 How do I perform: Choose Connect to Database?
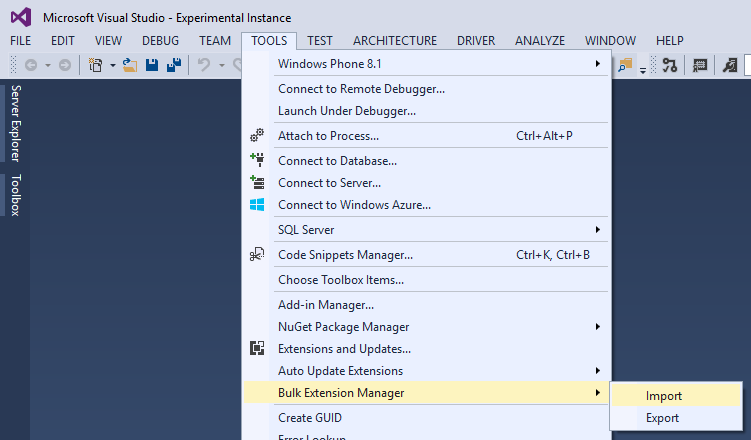click(x=426, y=160)
